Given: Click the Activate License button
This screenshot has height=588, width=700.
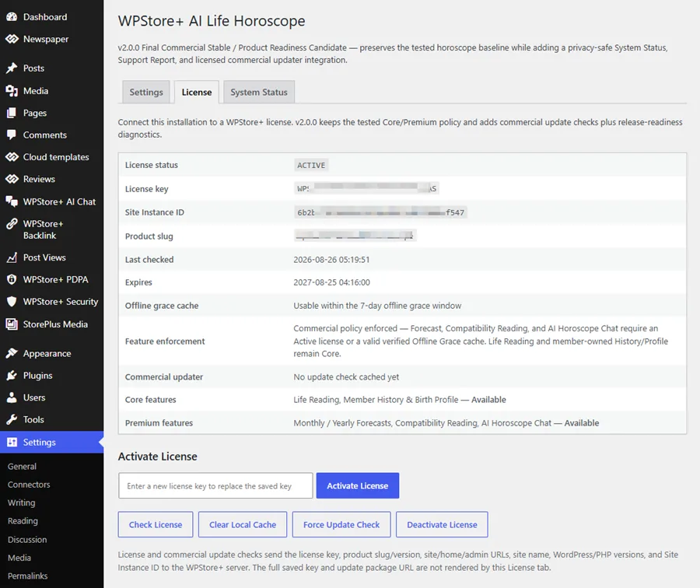Looking at the screenshot, I should tap(358, 486).
